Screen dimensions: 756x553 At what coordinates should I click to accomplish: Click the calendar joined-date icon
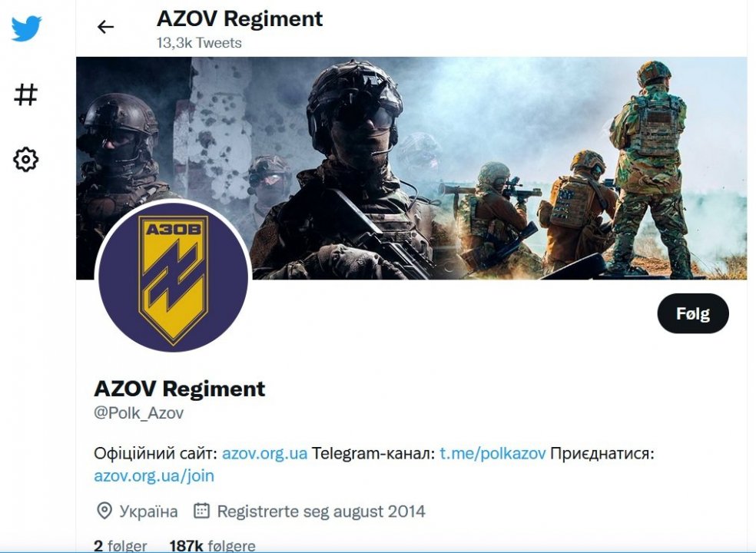[x=201, y=511]
